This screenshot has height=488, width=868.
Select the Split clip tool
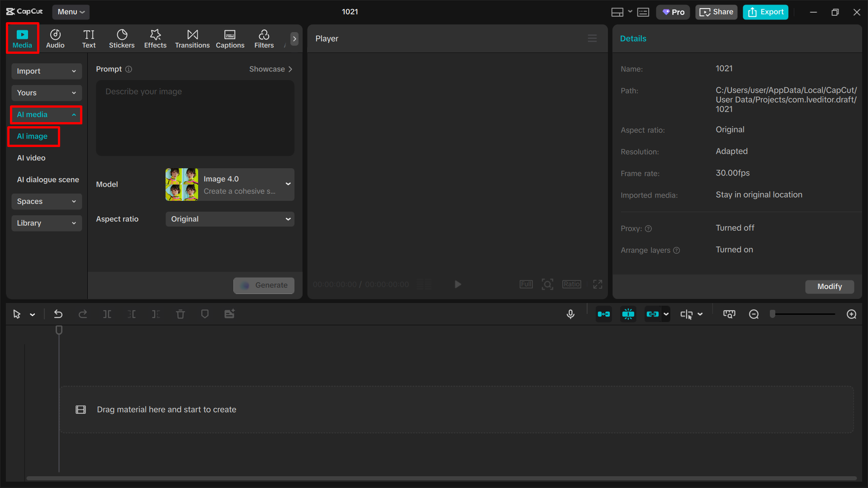[x=107, y=313]
